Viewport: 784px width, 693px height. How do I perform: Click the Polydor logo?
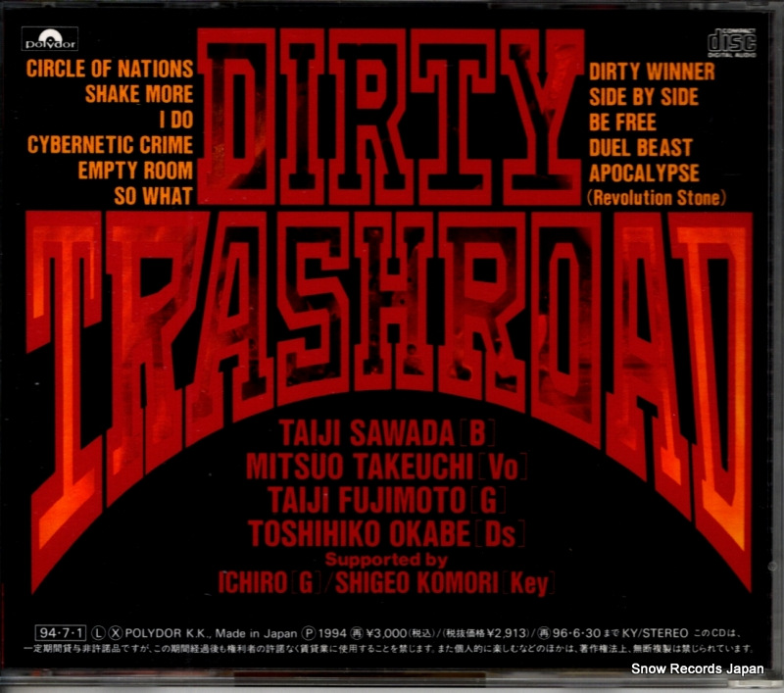50,39
